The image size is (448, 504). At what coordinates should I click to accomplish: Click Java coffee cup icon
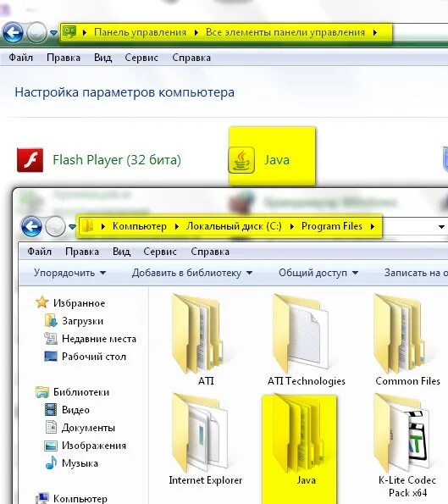(241, 160)
